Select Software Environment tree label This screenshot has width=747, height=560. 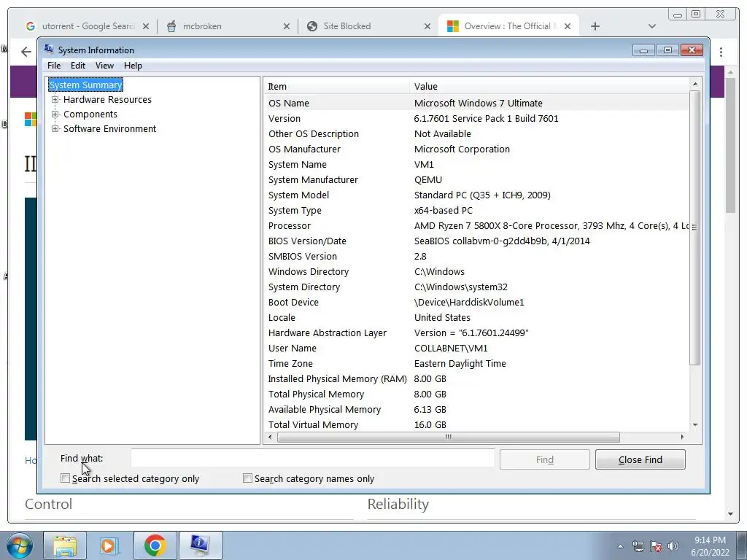[110, 128]
